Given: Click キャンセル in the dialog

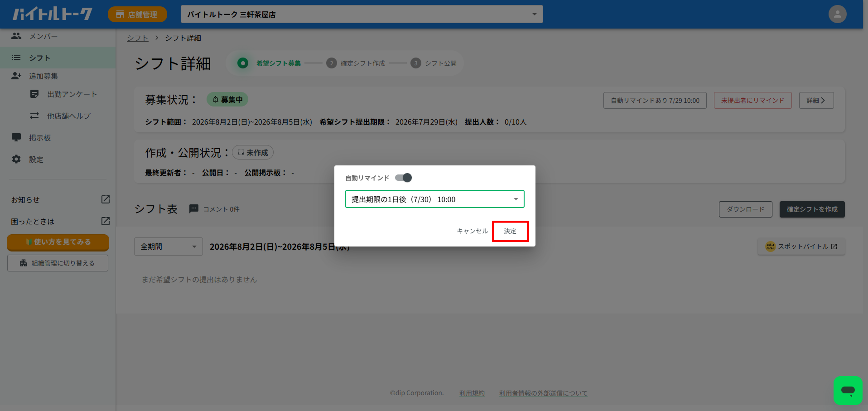Looking at the screenshot, I should (472, 231).
